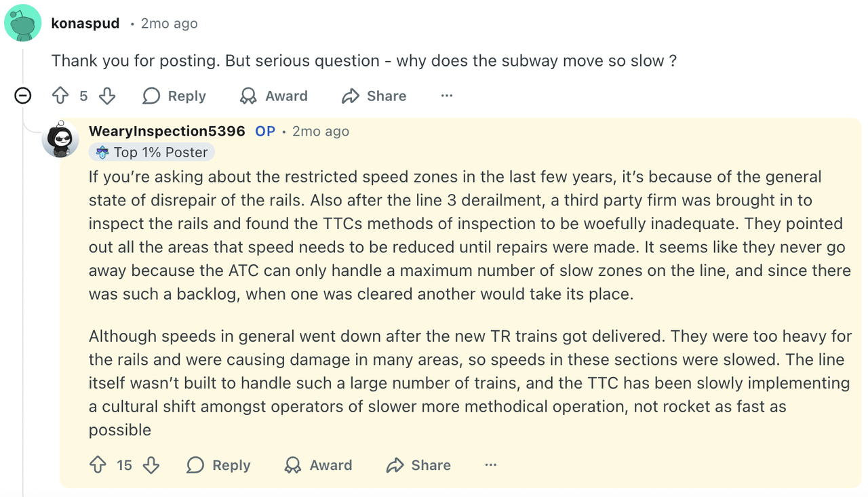Downvote konaspud's comment

click(107, 96)
